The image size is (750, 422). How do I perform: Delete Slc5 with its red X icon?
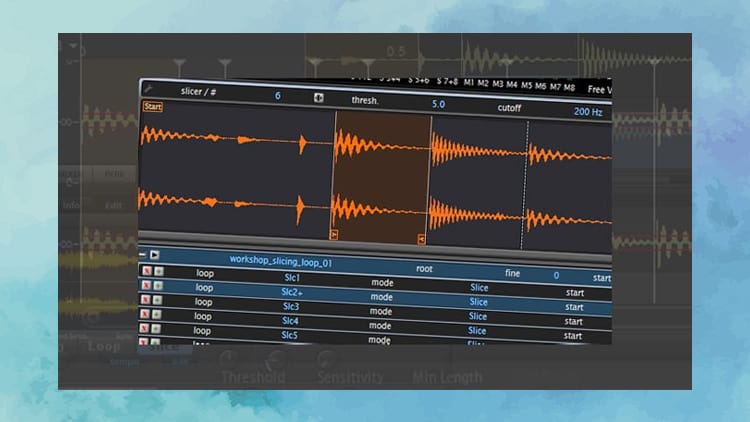click(144, 328)
